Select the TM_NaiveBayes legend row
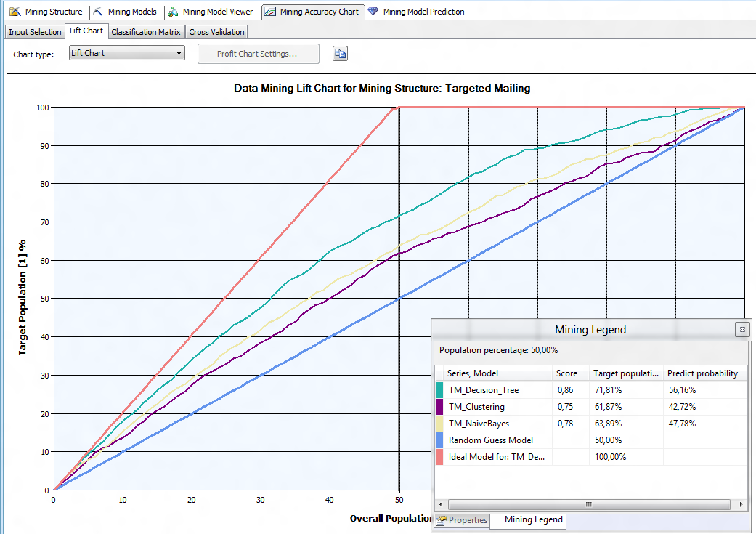The image size is (756, 534). point(591,423)
